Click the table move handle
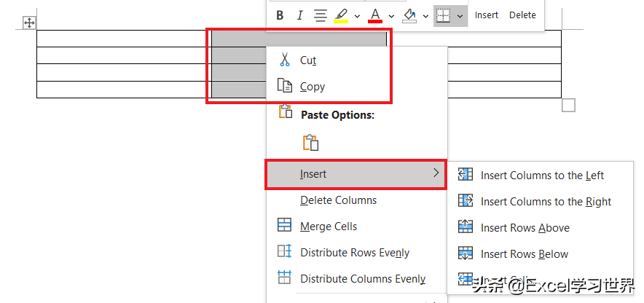 coord(29,23)
